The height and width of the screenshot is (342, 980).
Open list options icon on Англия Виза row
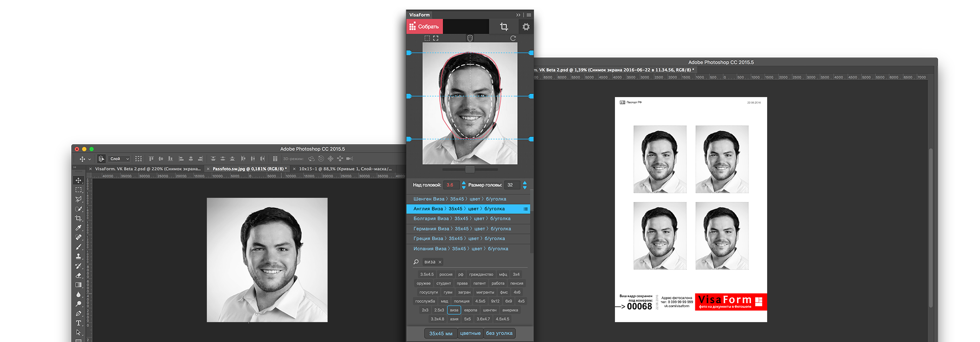pyautogui.click(x=525, y=209)
